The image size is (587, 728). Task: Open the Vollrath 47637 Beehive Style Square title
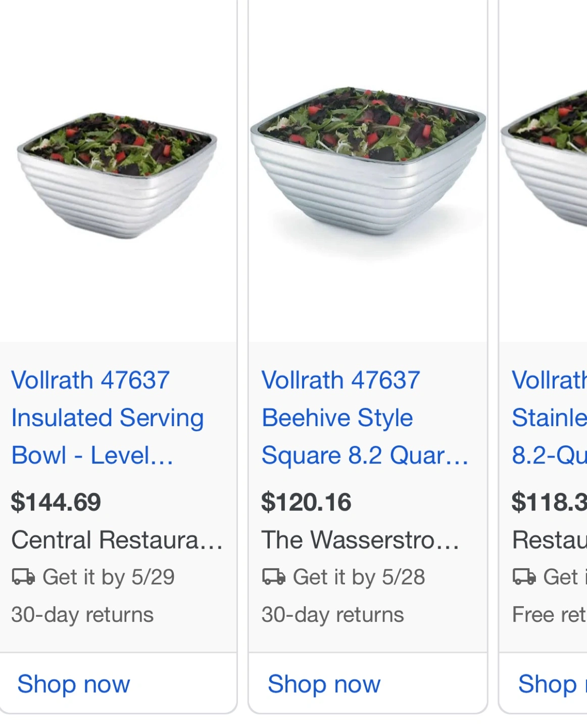coord(364,418)
